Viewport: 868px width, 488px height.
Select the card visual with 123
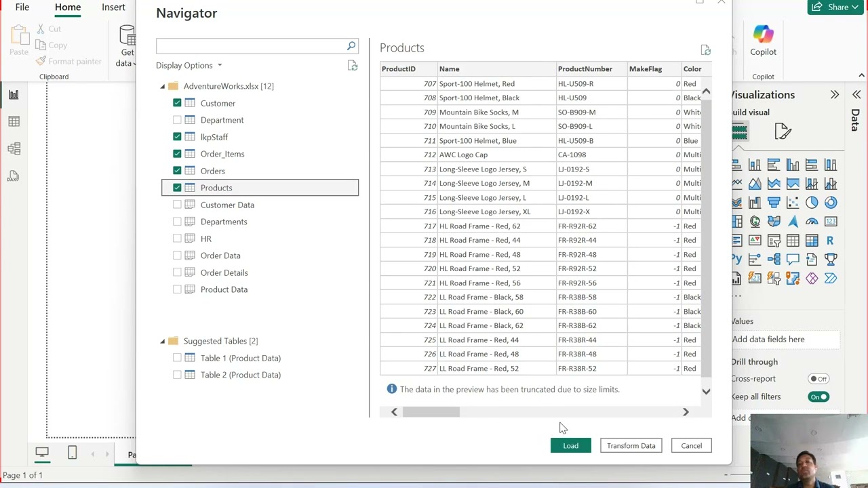831,222
